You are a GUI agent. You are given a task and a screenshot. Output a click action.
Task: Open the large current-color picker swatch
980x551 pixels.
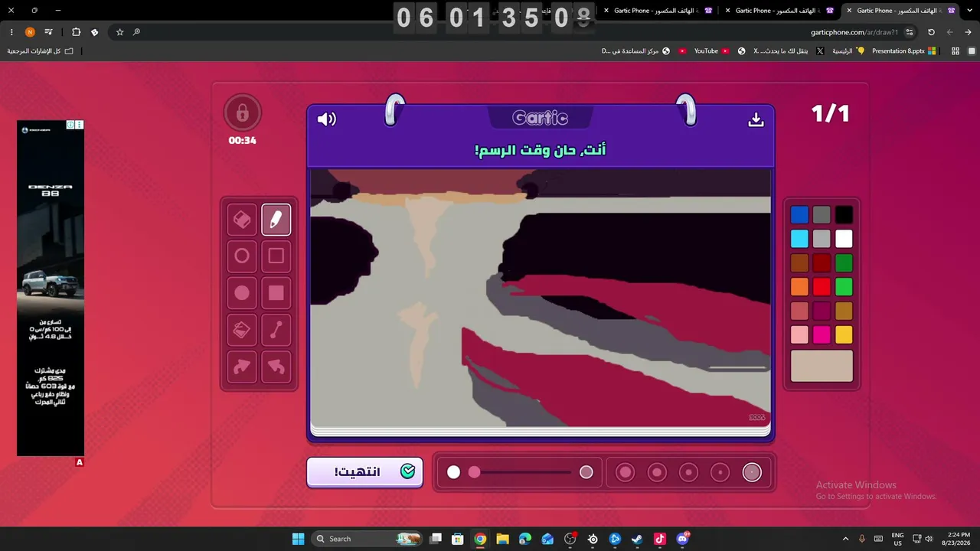tap(822, 366)
